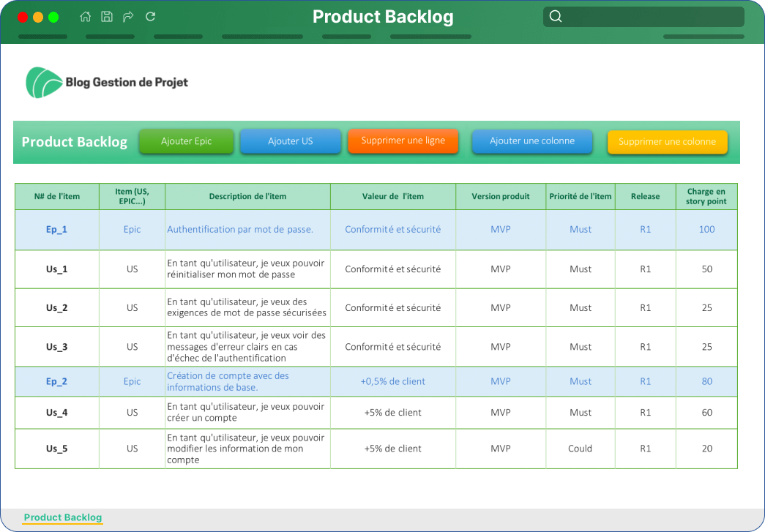765x532 pixels.
Task: Click 'Conformité et sécurité' in Ep_1 row
Action: pyautogui.click(x=393, y=230)
